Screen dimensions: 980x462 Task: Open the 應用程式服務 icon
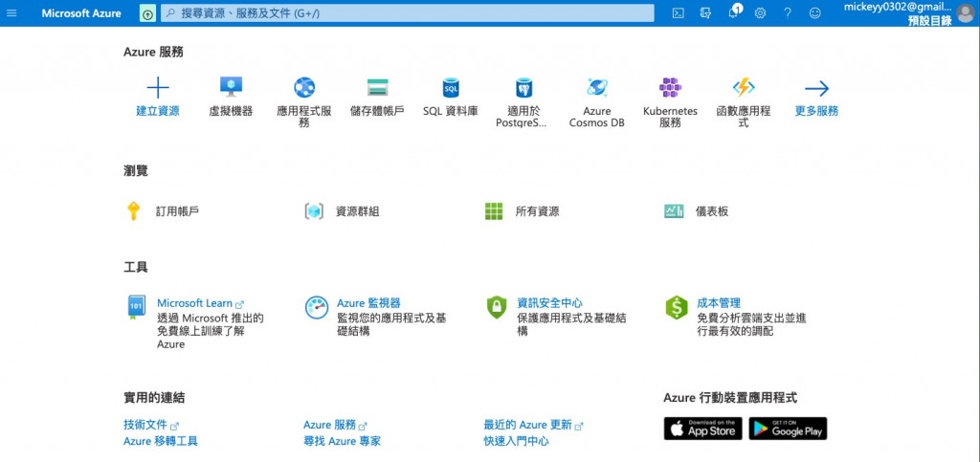(x=304, y=87)
